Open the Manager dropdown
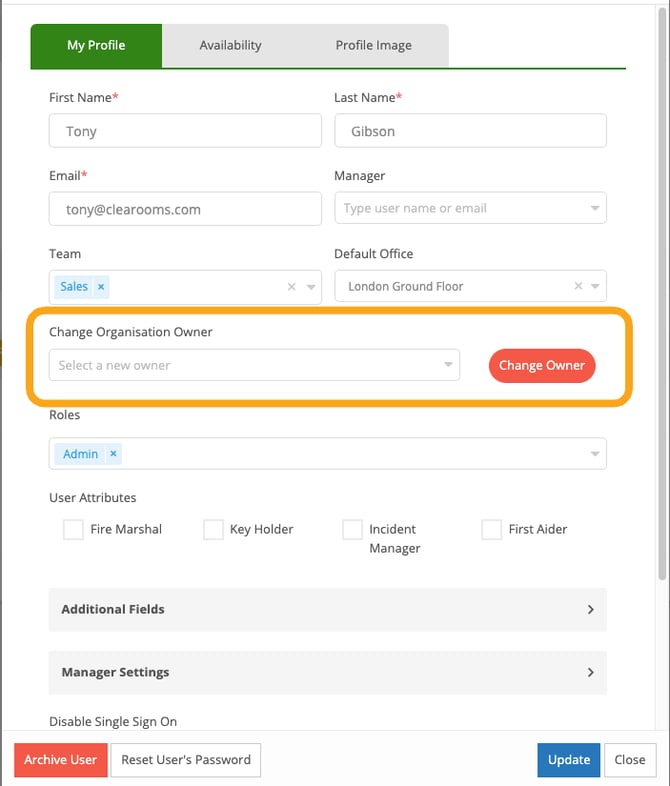Image resolution: width=670 pixels, height=786 pixels. 595,209
